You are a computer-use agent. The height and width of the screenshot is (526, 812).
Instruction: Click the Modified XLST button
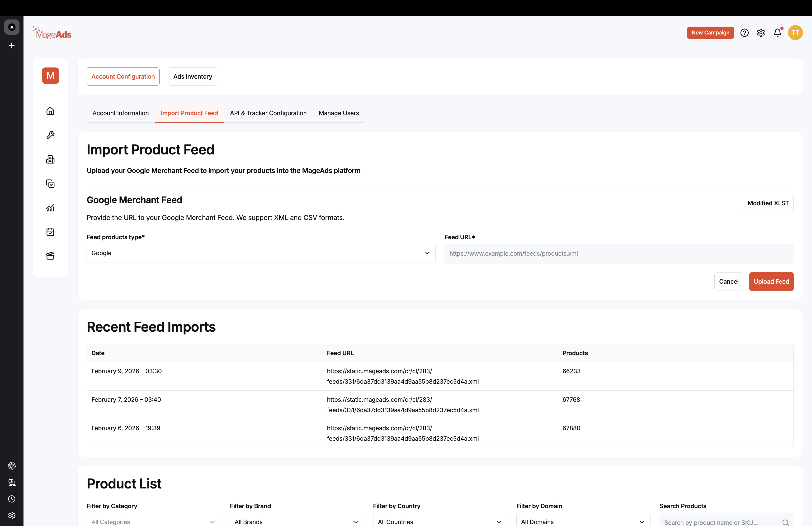click(x=768, y=203)
